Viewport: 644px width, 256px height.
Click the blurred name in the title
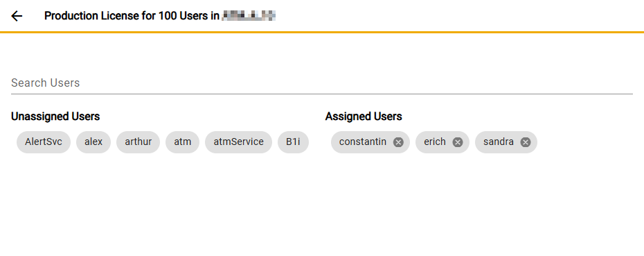[x=249, y=16]
